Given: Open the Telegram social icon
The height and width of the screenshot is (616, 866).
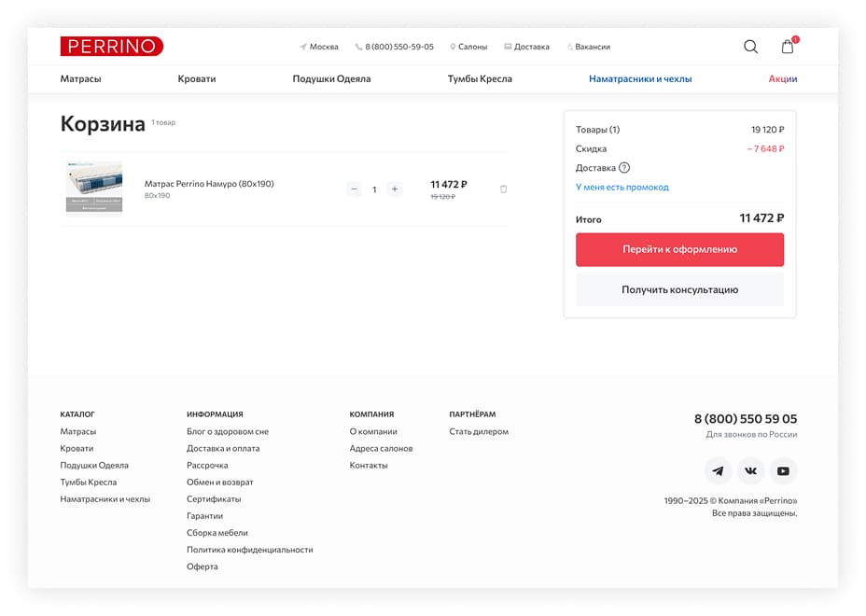Looking at the screenshot, I should (718, 470).
